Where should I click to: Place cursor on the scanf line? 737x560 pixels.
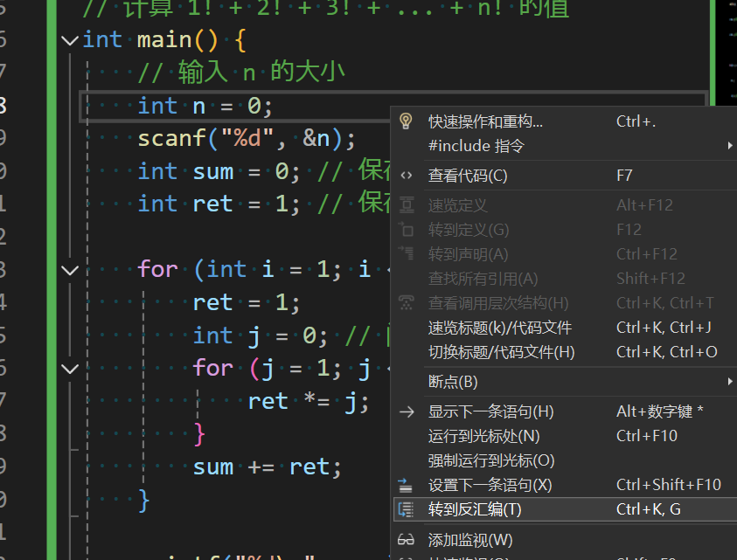coord(247,139)
